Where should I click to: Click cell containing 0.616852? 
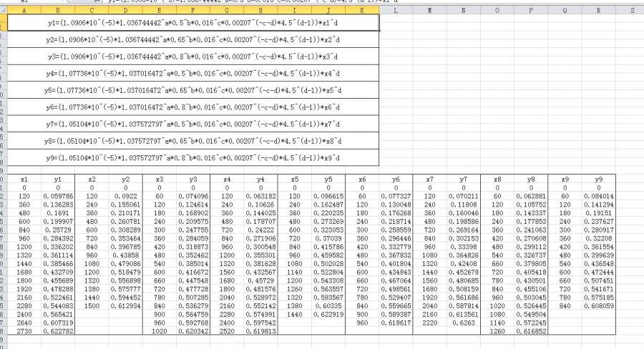pyautogui.click(x=531, y=331)
